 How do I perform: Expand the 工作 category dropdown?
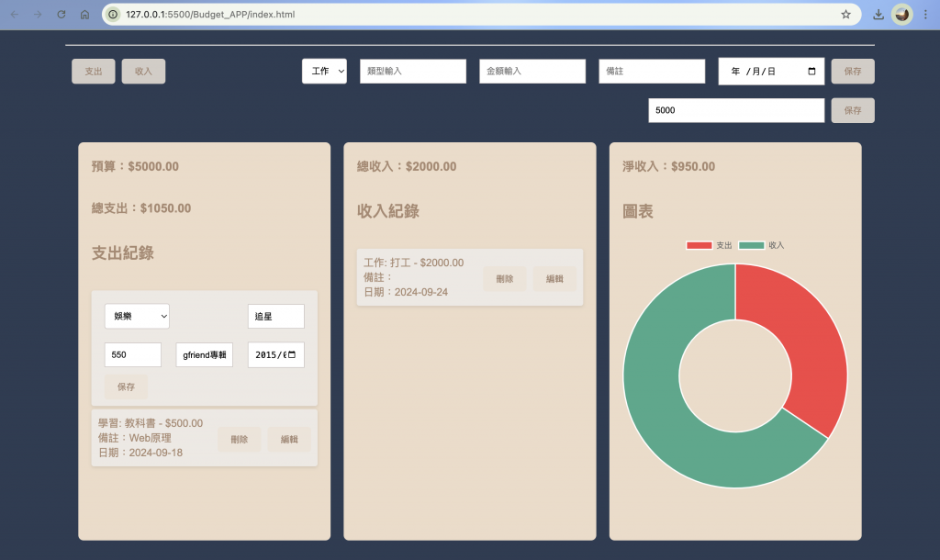tap(324, 72)
